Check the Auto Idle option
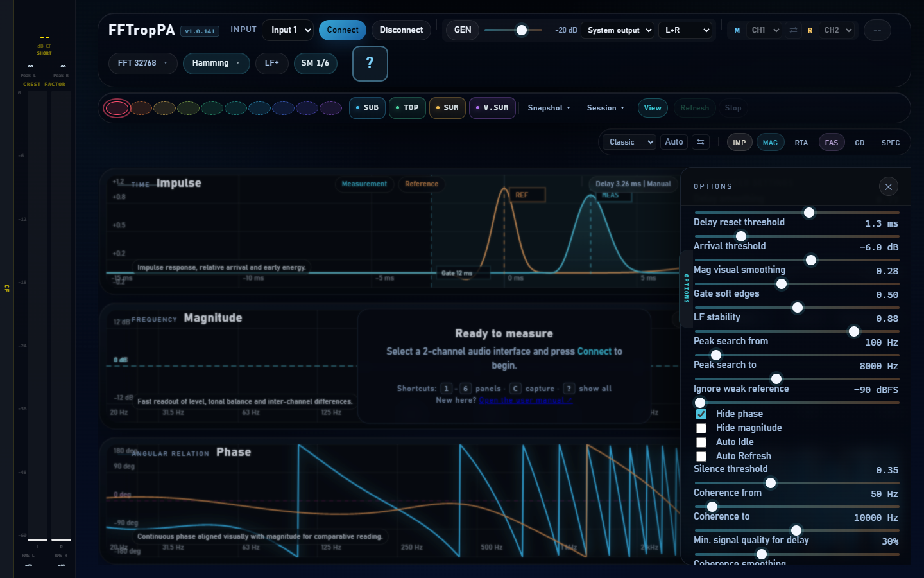The image size is (924, 578). tap(701, 442)
